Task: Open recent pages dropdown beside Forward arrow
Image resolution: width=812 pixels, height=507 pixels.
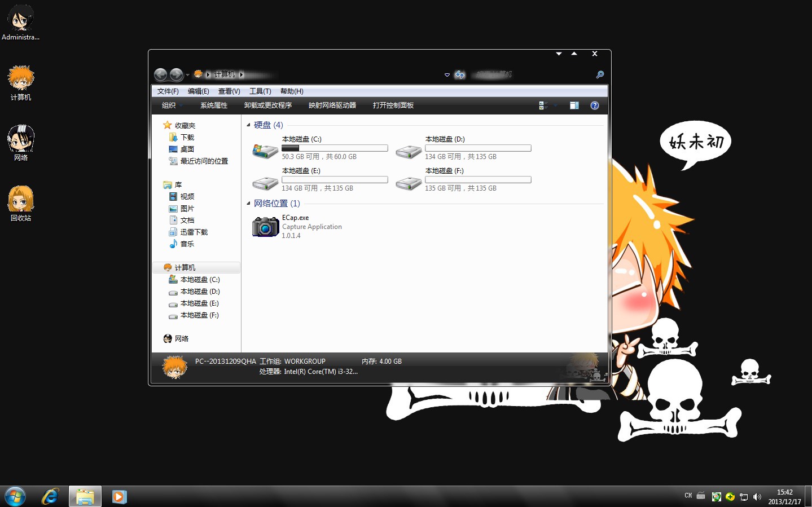Action: 187,75
